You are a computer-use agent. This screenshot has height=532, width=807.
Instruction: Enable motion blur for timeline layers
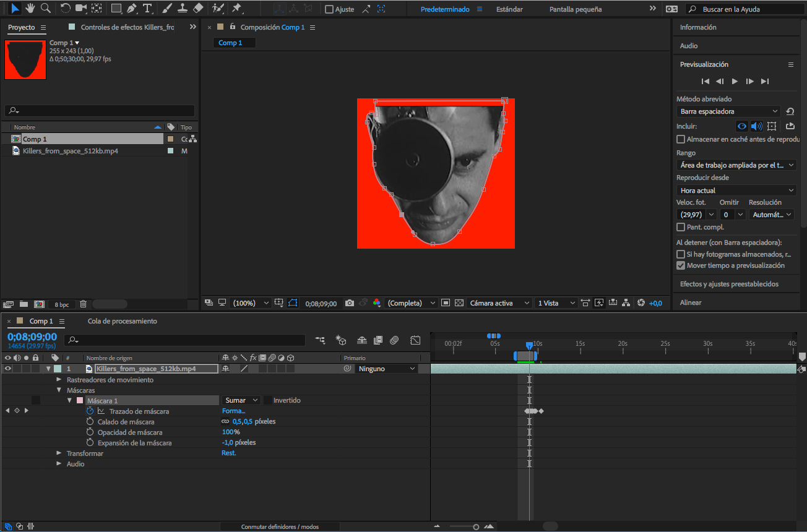click(x=395, y=340)
